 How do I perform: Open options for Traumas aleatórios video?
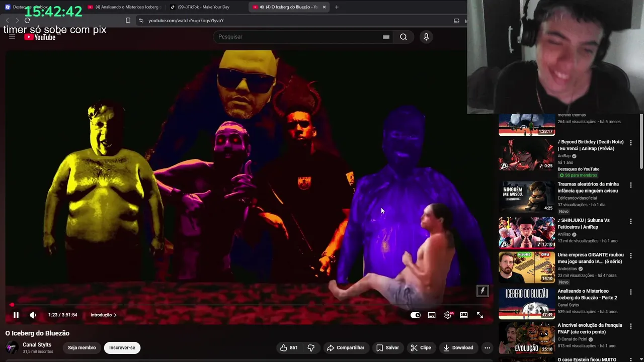pos(630,185)
